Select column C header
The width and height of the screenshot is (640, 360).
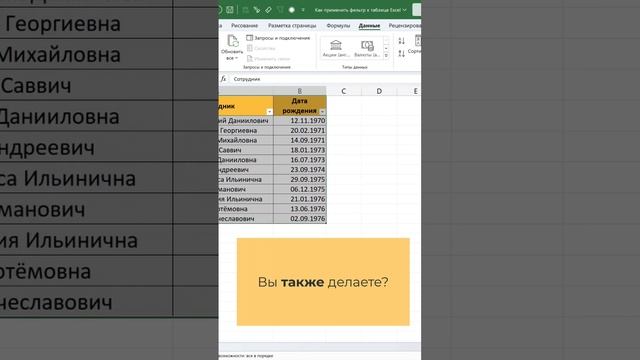(x=344, y=91)
